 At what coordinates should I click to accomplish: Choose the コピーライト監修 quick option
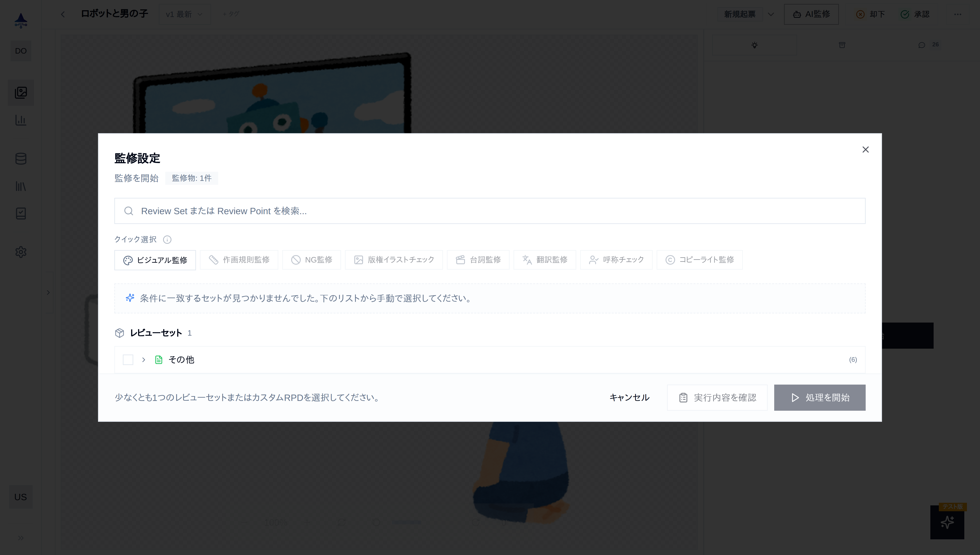coord(700,260)
